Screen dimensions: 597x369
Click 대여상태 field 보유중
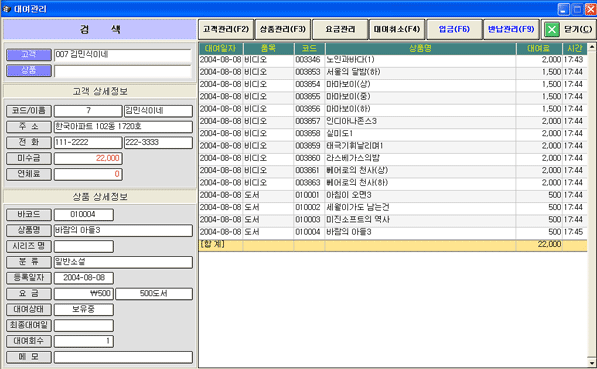(84, 310)
